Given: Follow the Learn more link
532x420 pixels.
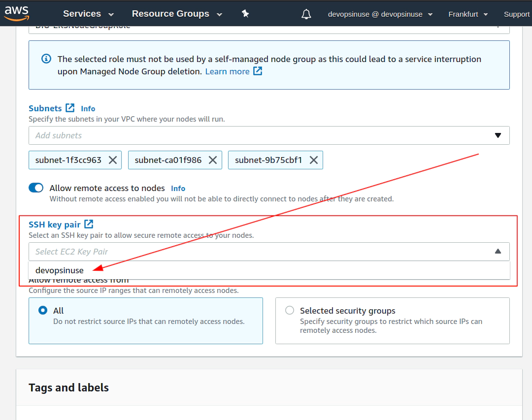Looking at the screenshot, I should [227, 71].
